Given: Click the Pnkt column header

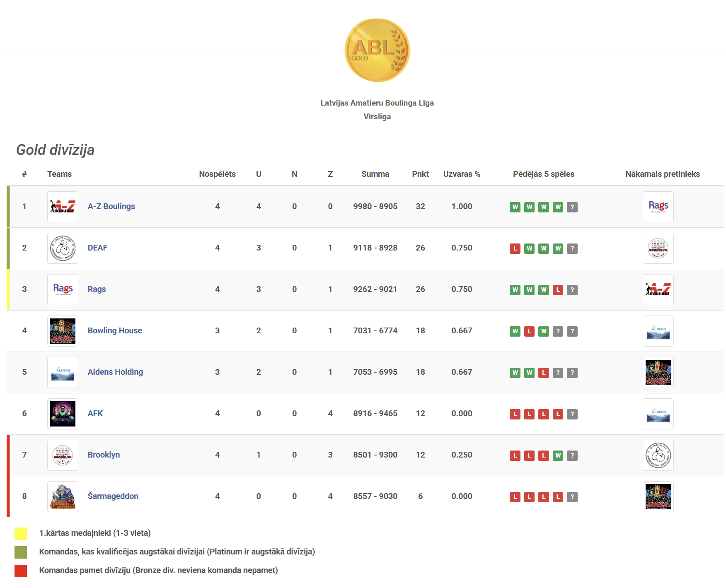Looking at the screenshot, I should (x=420, y=174).
